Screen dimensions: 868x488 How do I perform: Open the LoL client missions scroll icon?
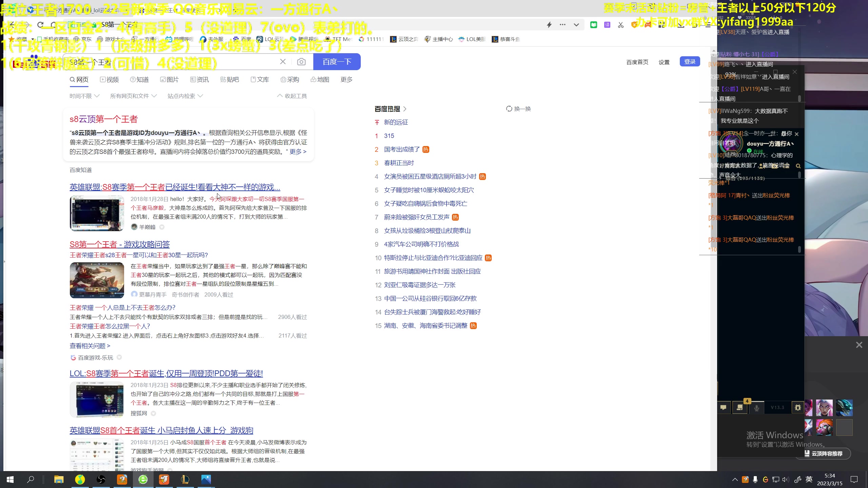(x=740, y=407)
